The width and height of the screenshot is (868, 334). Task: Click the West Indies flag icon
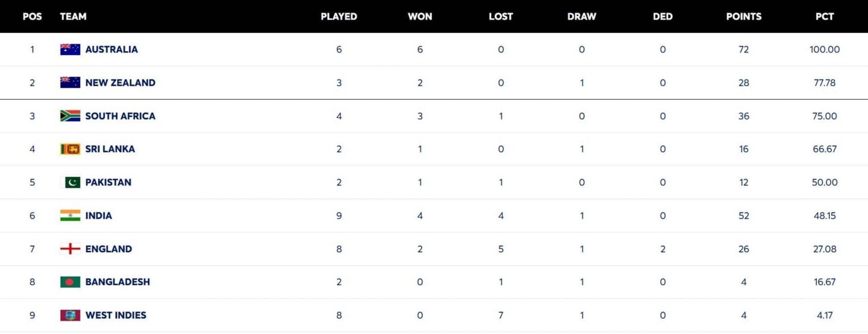pyautogui.click(x=70, y=315)
